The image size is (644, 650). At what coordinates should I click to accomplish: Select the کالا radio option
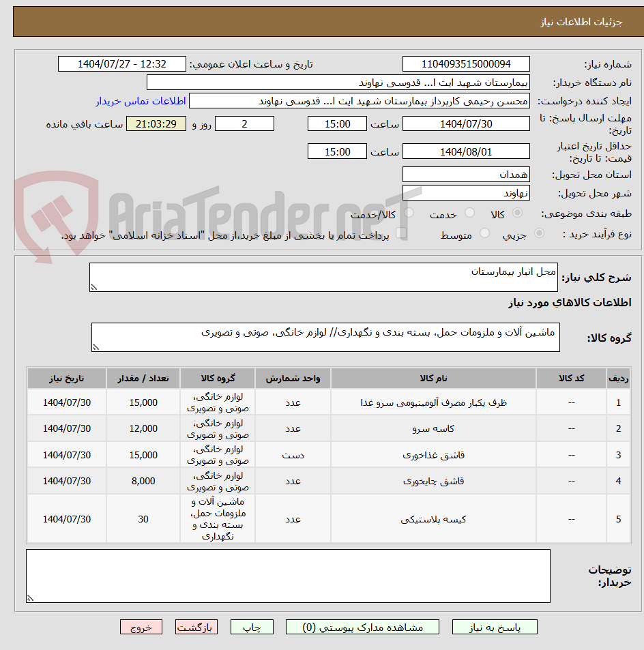tap(517, 213)
